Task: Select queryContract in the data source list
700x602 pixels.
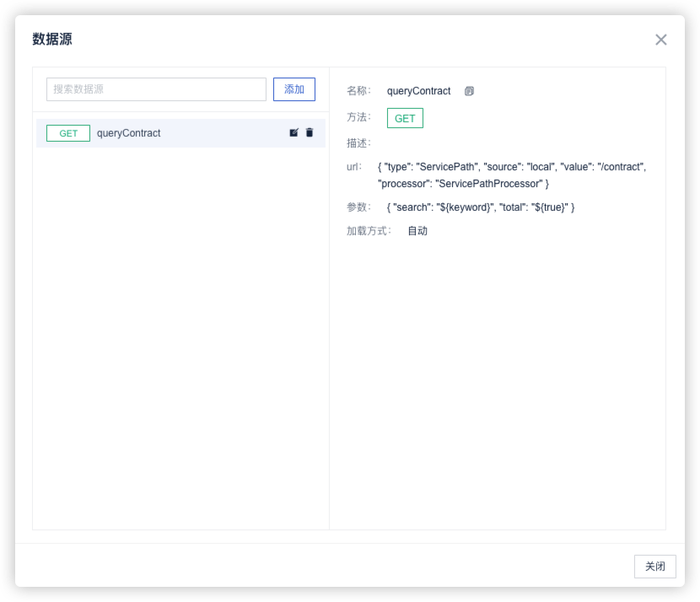Action: (x=128, y=133)
